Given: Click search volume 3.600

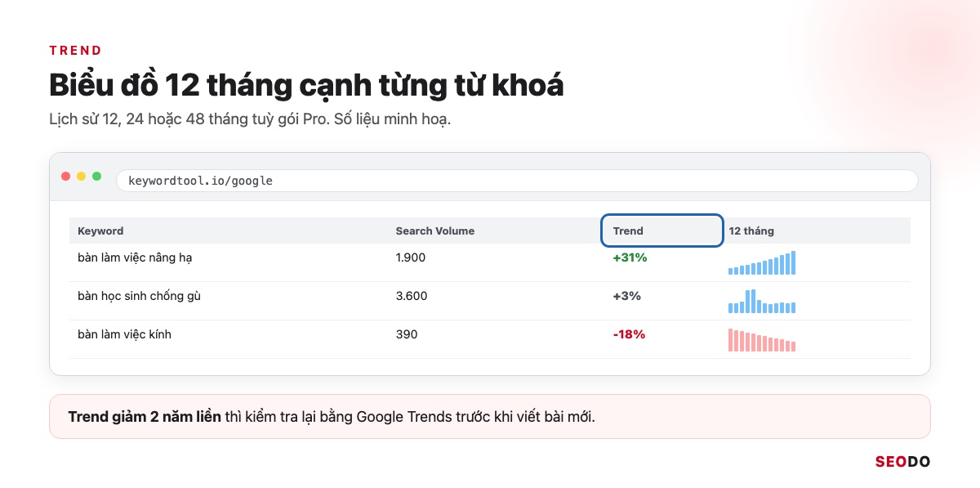Looking at the screenshot, I should pos(412,296).
